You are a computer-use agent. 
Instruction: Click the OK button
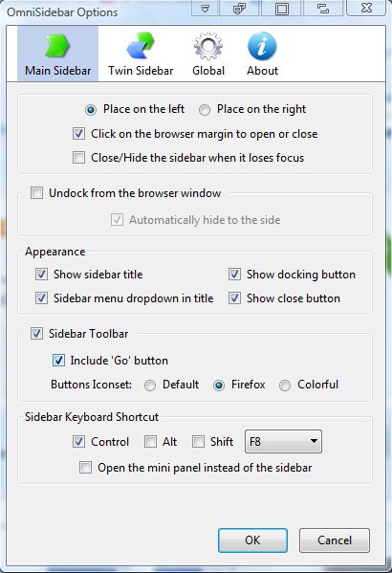point(252,540)
